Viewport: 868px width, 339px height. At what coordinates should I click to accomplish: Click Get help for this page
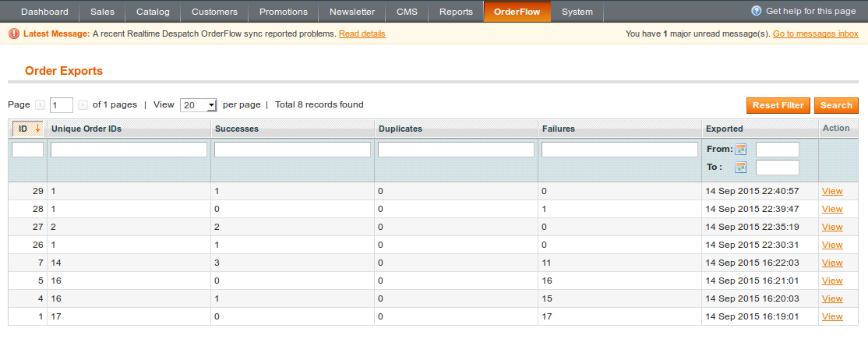click(810, 11)
